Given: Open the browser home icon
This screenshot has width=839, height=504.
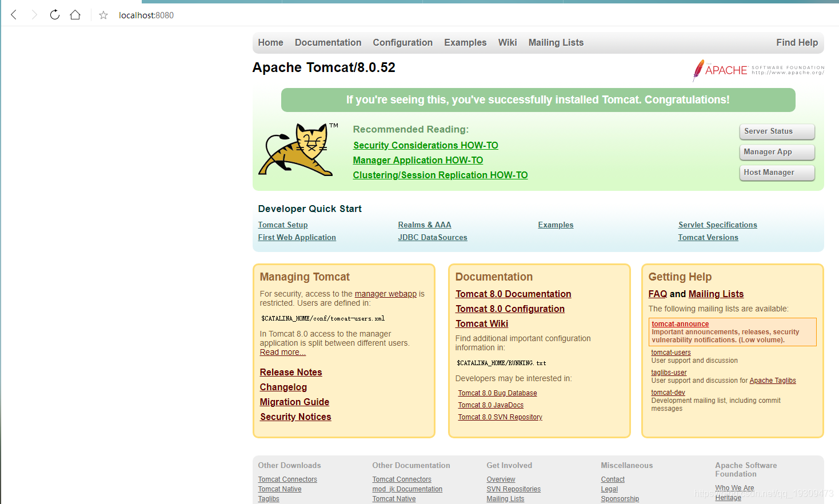Looking at the screenshot, I should point(75,15).
